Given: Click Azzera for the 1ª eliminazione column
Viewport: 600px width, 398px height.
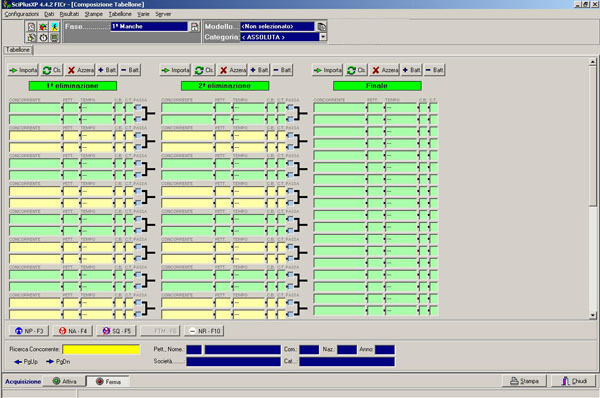Looking at the screenshot, I should (x=80, y=70).
